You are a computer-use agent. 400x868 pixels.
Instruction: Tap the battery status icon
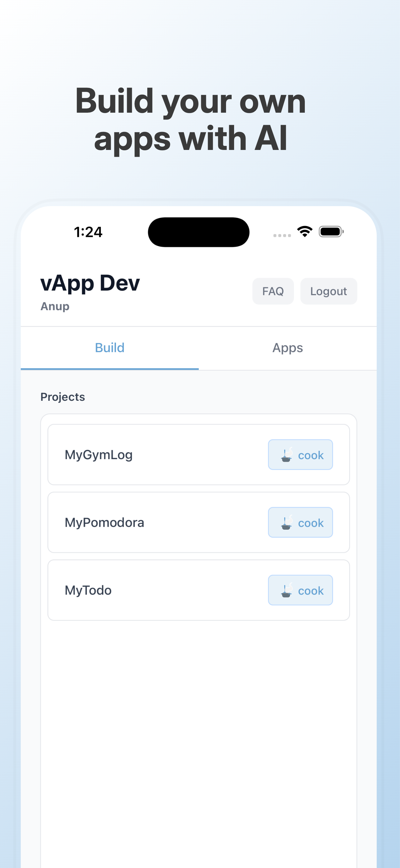pos(331,232)
